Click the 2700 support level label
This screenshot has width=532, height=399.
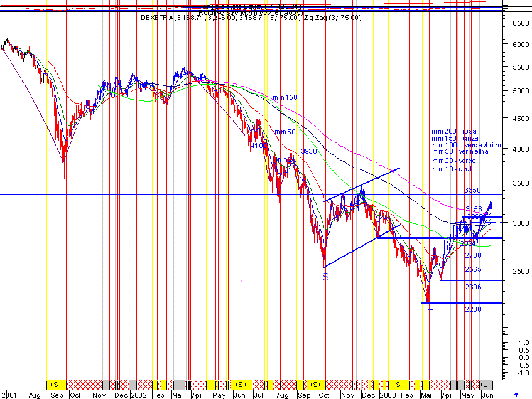tap(474, 255)
